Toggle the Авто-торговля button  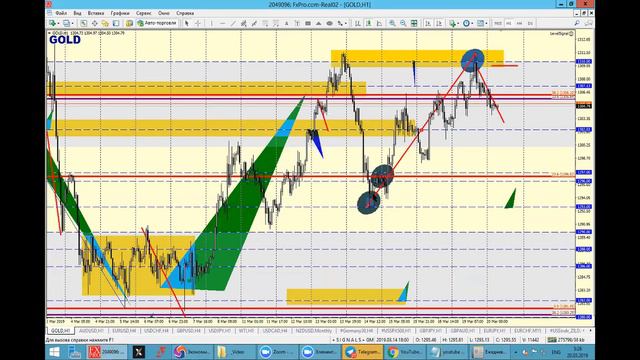(157, 23)
